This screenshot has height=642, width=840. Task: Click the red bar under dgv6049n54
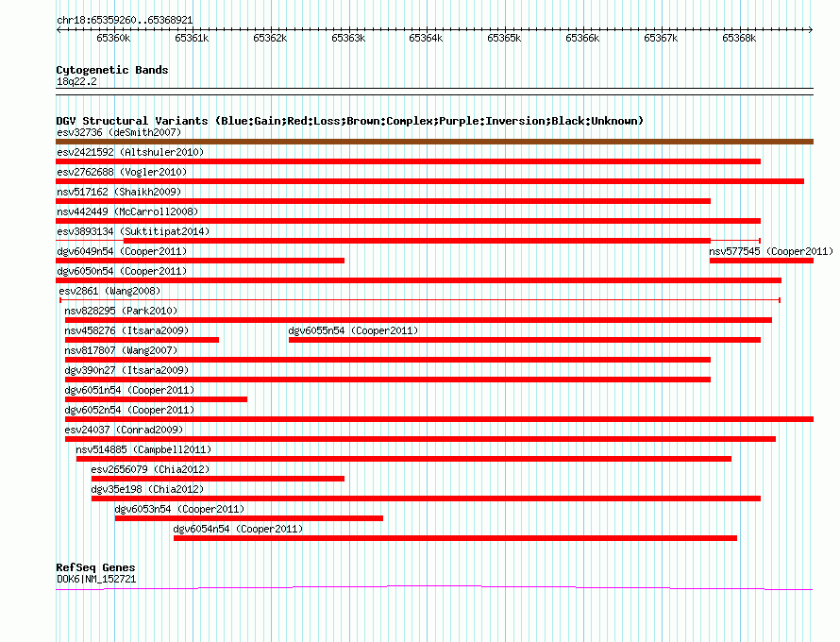(x=200, y=261)
